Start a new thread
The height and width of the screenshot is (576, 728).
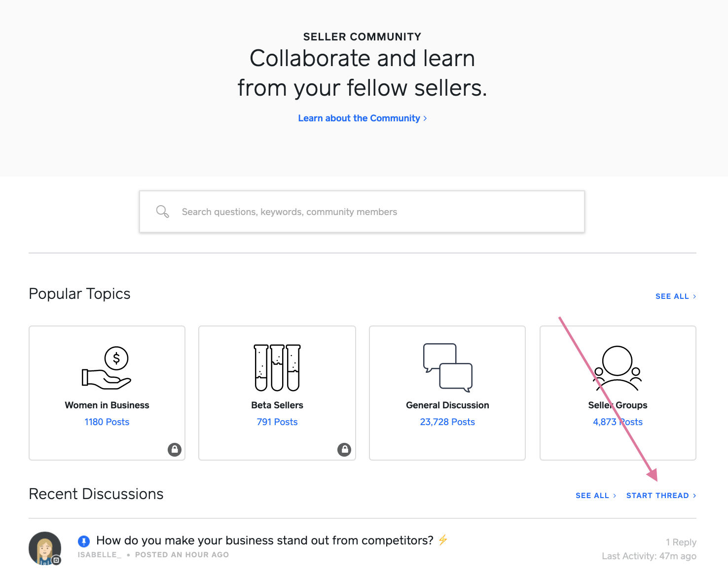[661, 496]
